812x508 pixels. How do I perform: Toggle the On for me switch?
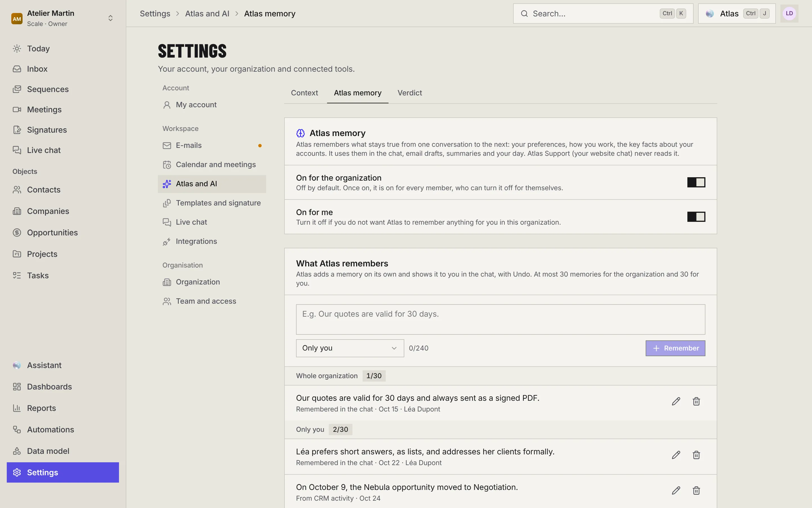click(x=696, y=217)
